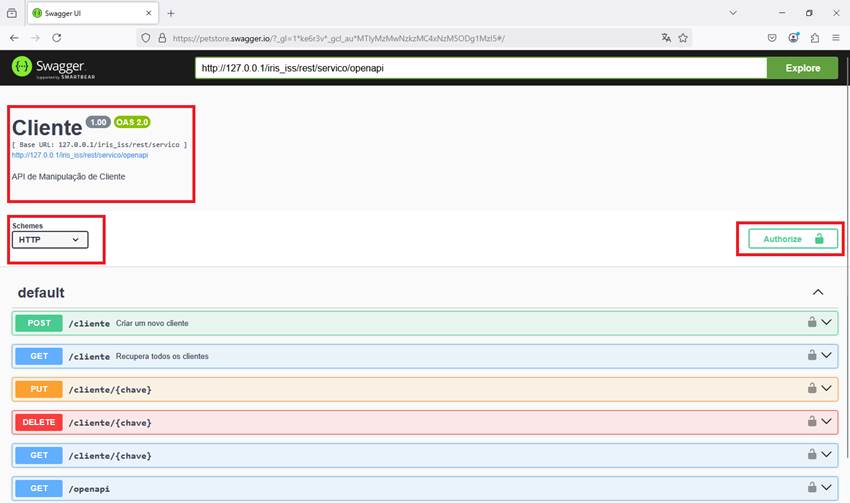Click the red DELETE method badge

pos(38,422)
